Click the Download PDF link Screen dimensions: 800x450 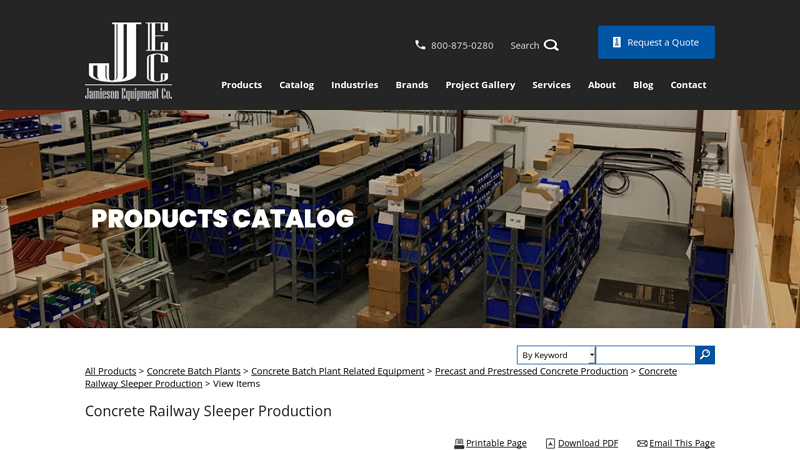click(x=588, y=443)
